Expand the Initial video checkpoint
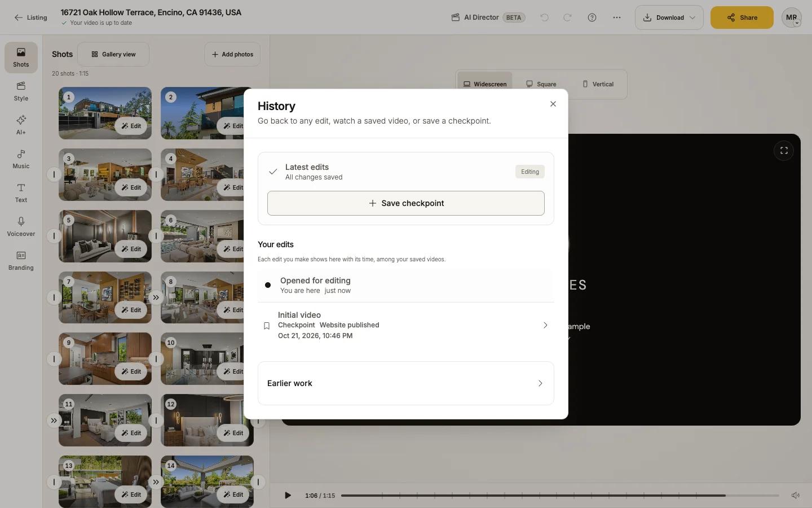This screenshot has width=812, height=508. tap(406, 325)
